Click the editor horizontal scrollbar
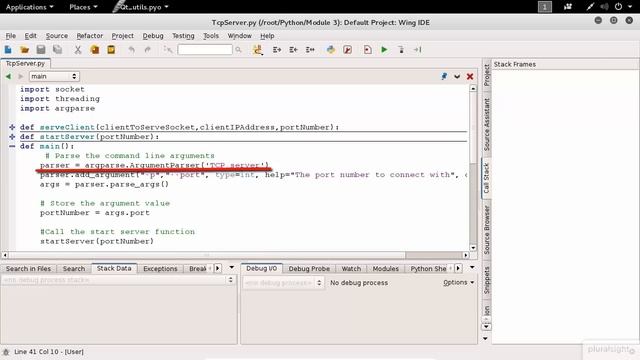Image resolution: width=640 pixels, height=360 pixels. [235, 255]
